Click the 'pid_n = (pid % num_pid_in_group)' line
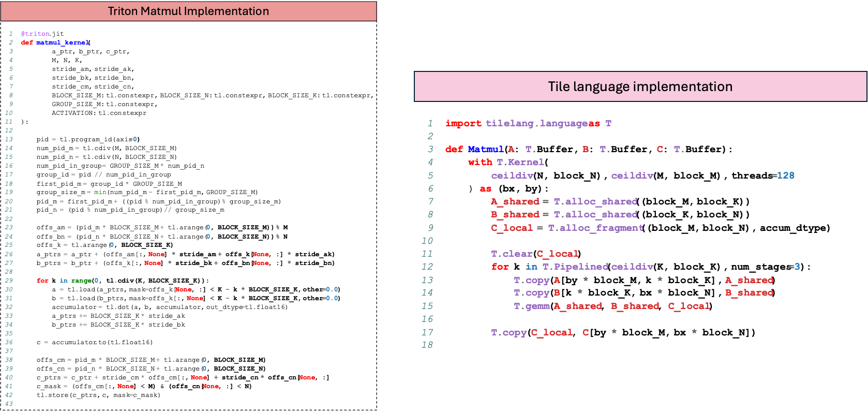This screenshot has width=868, height=412. pyautogui.click(x=130, y=210)
